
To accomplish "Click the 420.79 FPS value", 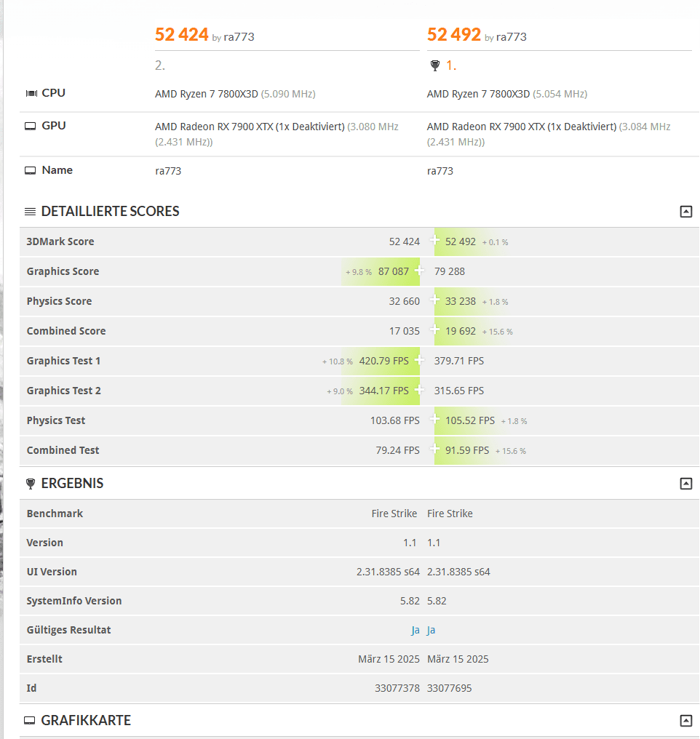I will point(384,361).
